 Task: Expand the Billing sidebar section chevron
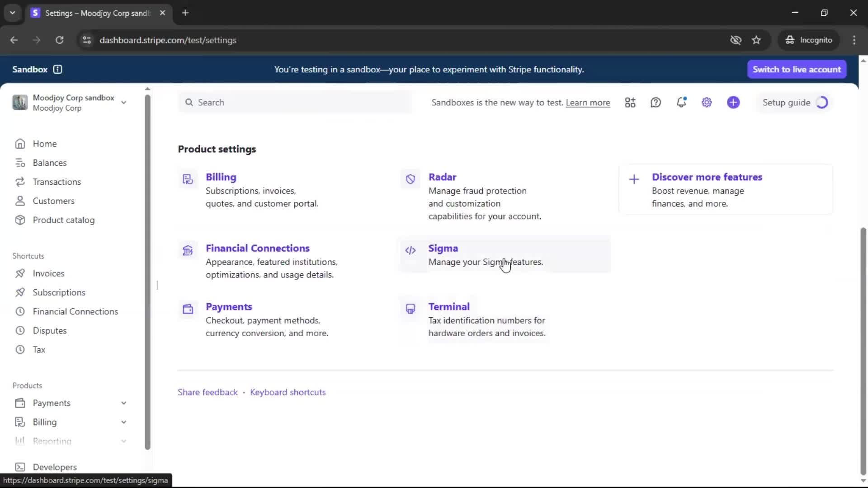coord(123,422)
